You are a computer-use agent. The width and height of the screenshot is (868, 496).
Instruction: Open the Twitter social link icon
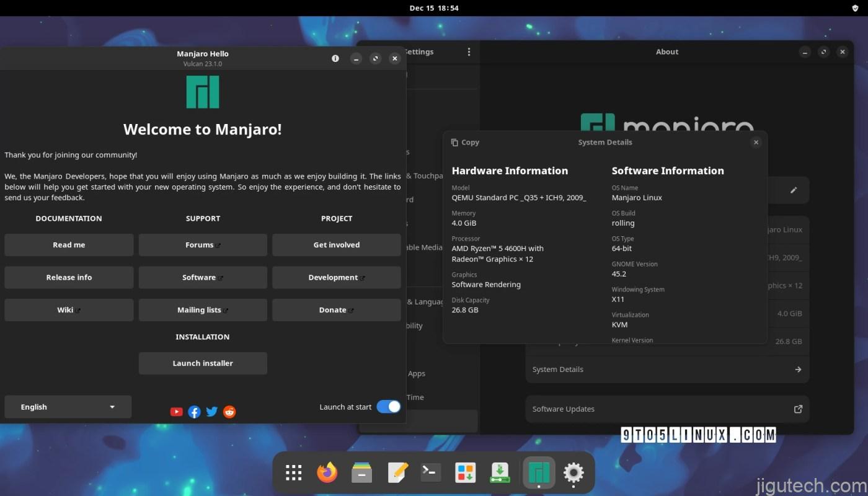click(211, 412)
